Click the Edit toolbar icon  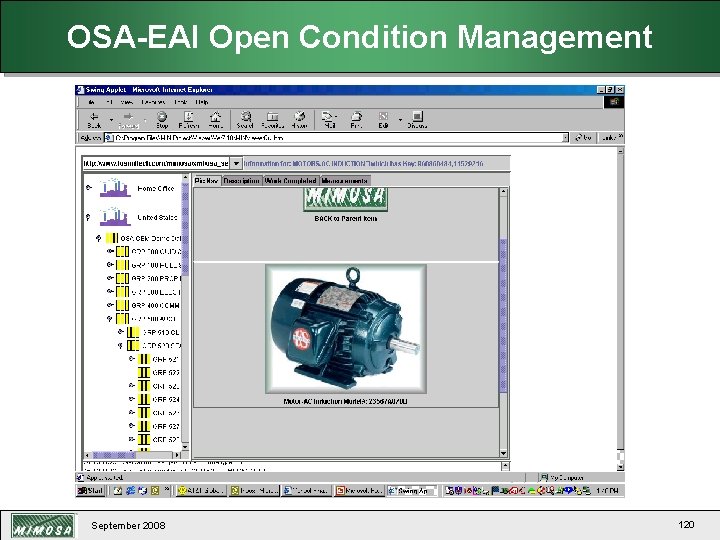tap(383, 120)
